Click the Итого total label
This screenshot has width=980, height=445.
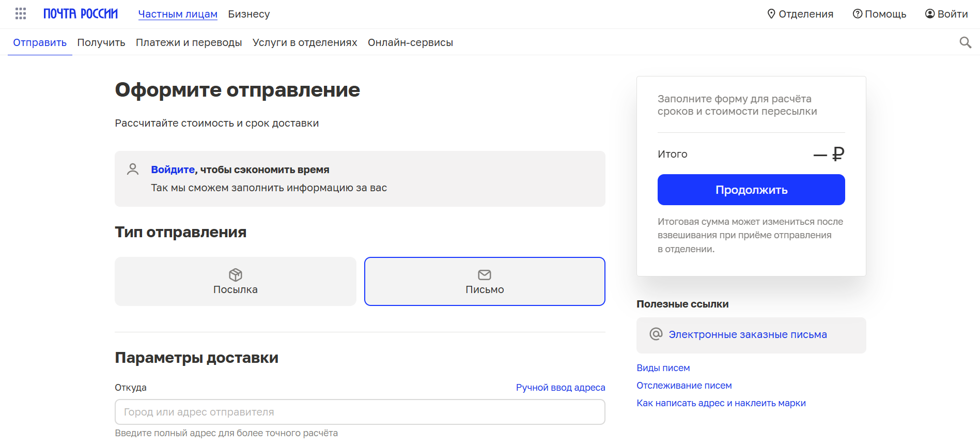tap(673, 154)
